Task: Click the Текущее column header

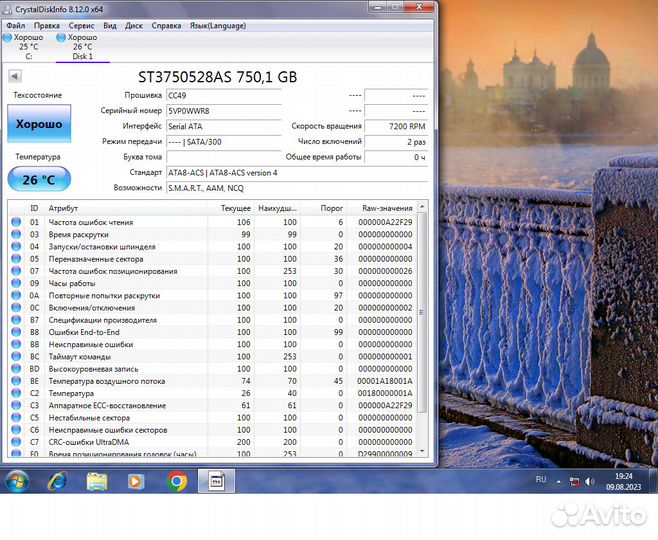Action: point(231,208)
